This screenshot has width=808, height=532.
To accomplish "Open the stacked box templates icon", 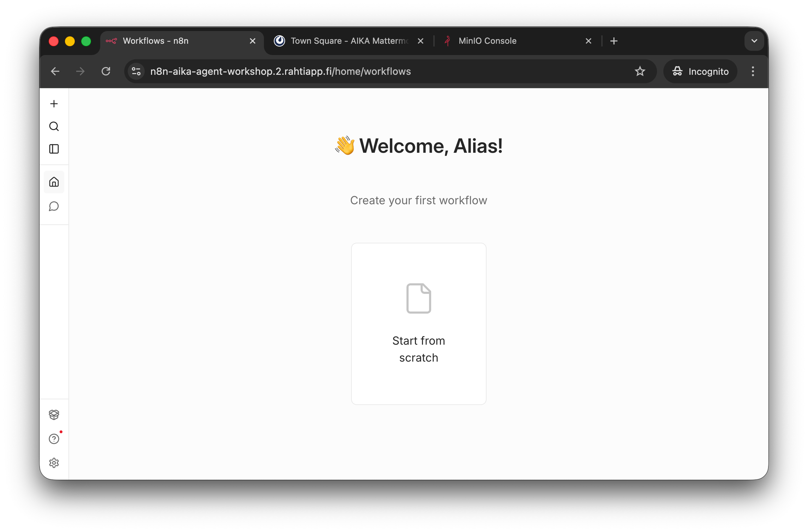I will (54, 415).
